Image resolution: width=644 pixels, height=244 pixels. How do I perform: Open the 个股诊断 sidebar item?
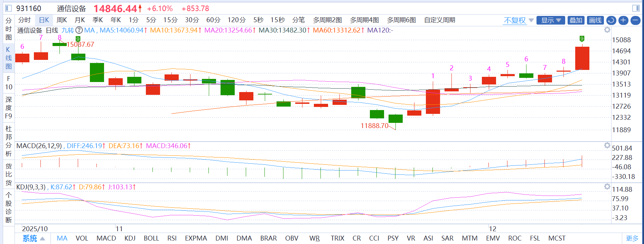9,208
